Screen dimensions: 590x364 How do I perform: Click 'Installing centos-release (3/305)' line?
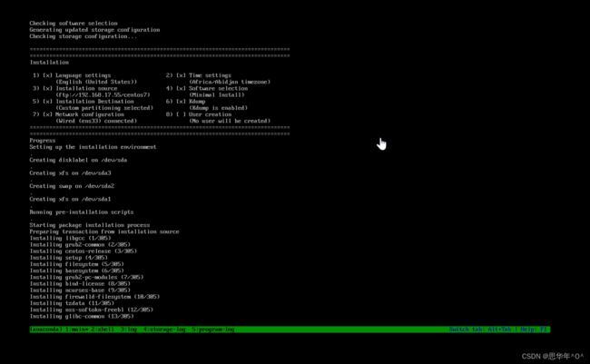coord(84,251)
